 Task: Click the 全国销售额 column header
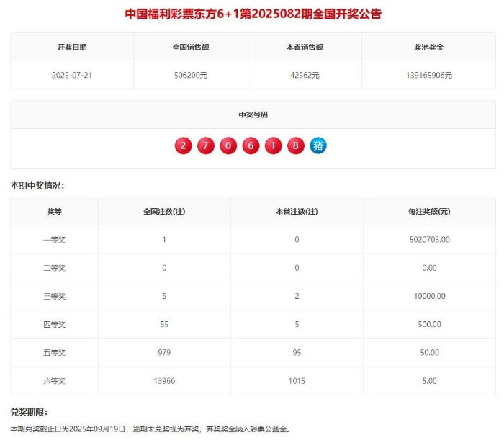point(191,48)
